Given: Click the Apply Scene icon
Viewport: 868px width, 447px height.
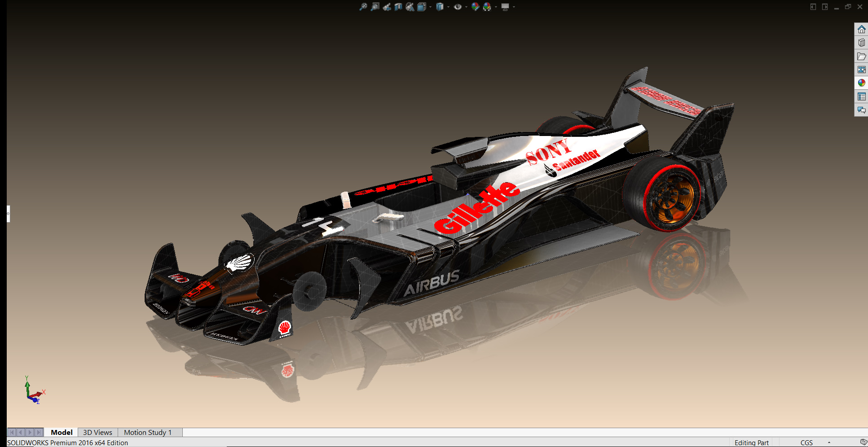Looking at the screenshot, I should coord(487,7).
